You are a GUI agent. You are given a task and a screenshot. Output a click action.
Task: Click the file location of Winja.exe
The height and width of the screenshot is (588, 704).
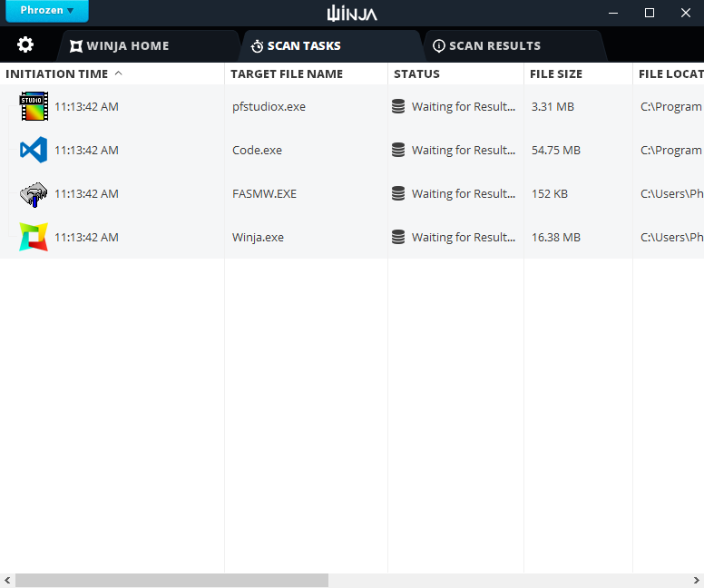click(671, 237)
